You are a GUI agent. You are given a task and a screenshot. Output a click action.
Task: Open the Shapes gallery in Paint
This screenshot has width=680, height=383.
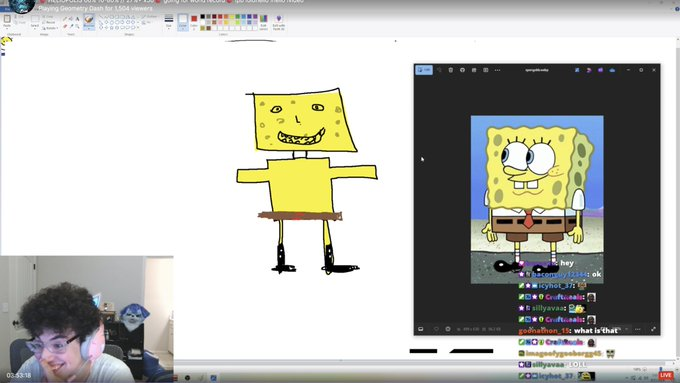pyautogui.click(x=118, y=22)
